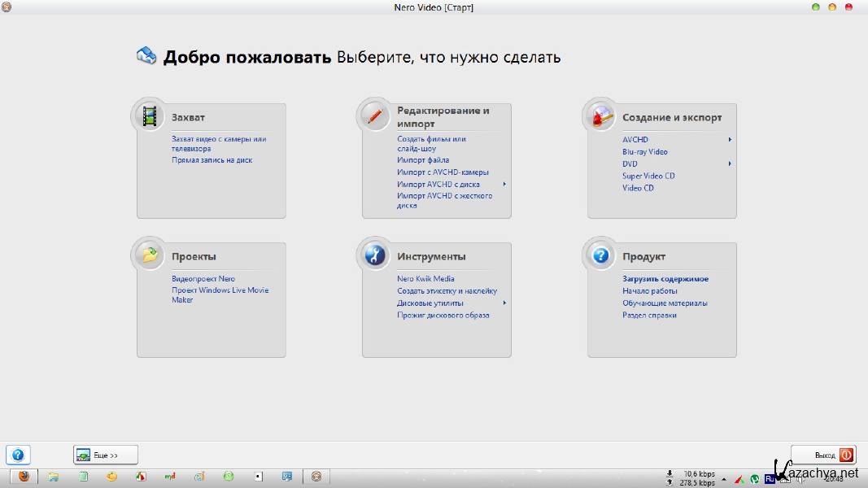
Task: Click the Projects folder icon
Action: pyautogui.click(x=149, y=256)
